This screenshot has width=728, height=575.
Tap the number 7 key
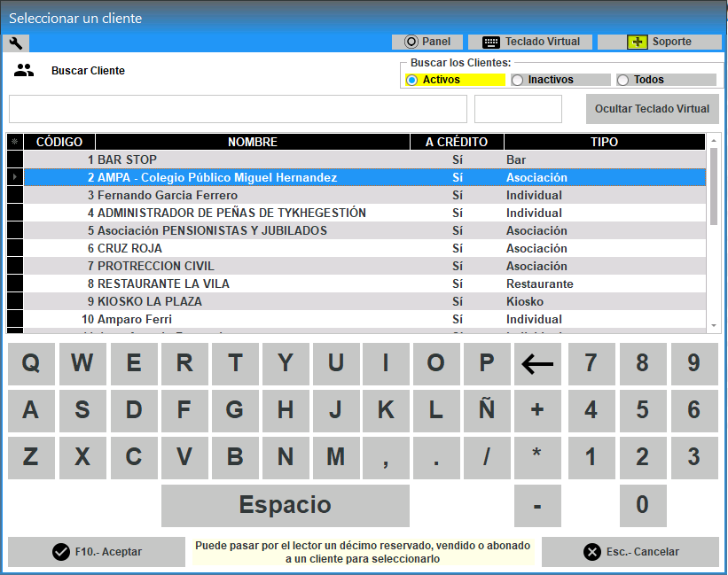[591, 364]
